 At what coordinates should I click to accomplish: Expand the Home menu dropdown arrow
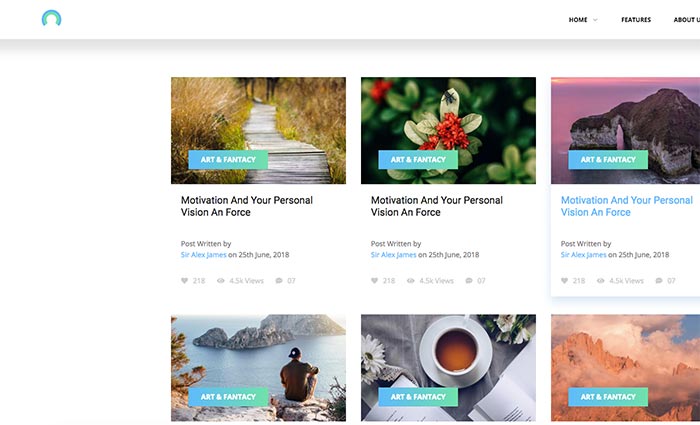click(x=595, y=20)
